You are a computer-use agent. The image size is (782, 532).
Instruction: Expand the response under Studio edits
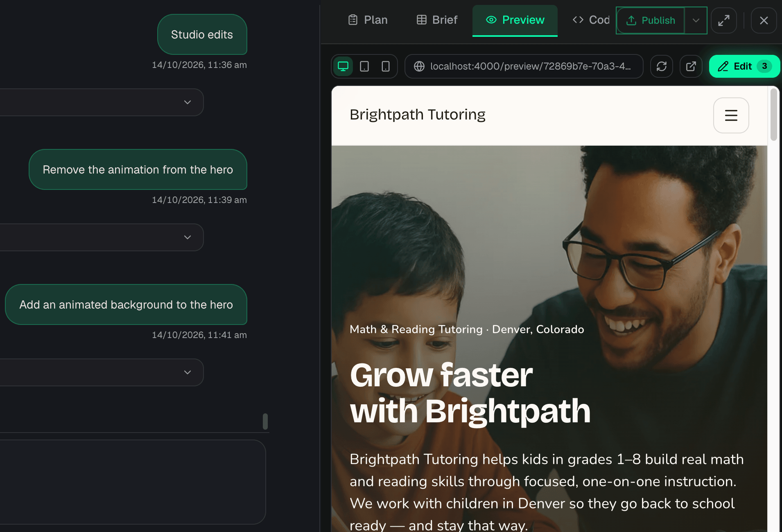click(x=188, y=102)
